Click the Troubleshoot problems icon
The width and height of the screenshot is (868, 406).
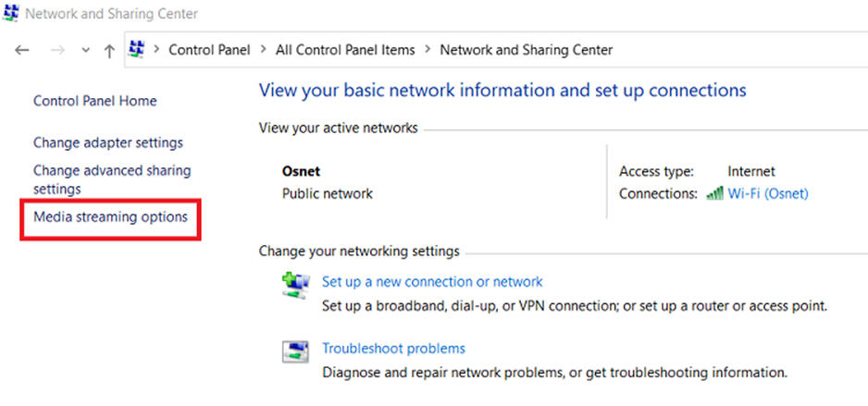295,351
